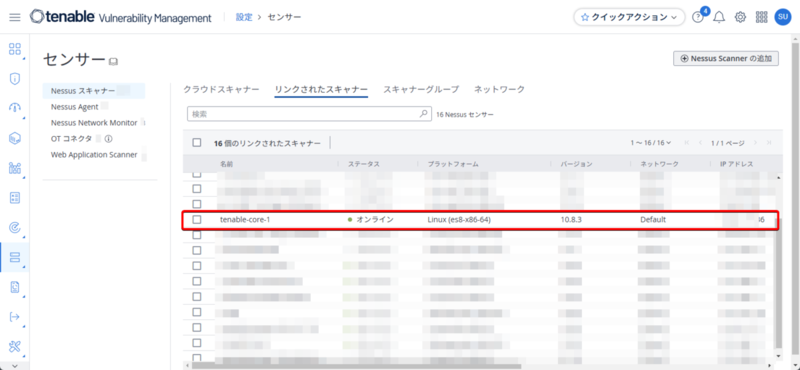Click the Linux (es8-x86-64) platform cell
Viewport: 800px width, 370px height.
coord(459,219)
